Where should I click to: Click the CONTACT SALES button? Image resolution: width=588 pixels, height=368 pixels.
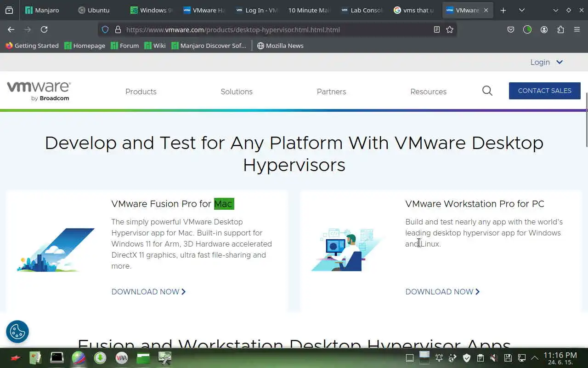pos(545,91)
